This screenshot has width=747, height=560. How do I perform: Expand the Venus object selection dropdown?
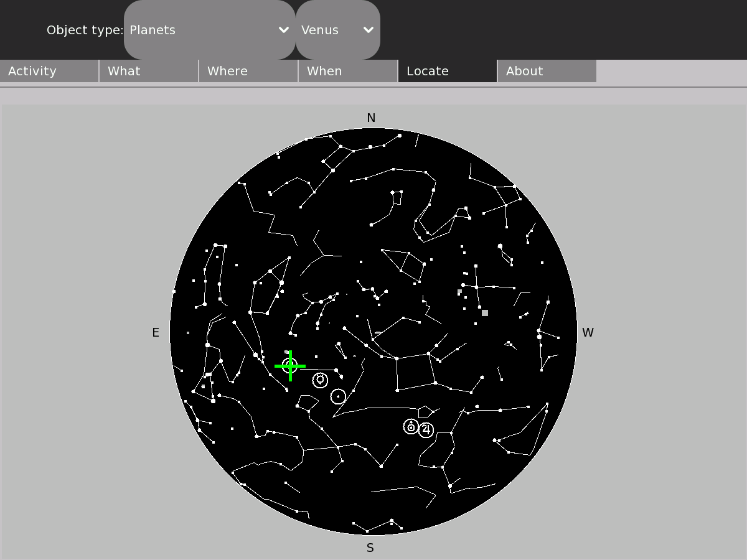[337, 30]
